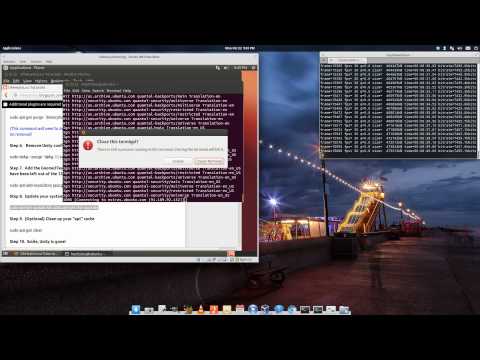Click the plugin notification icon in browser bar
Screen dimensions: 480x360
pyautogui.click(x=5, y=104)
